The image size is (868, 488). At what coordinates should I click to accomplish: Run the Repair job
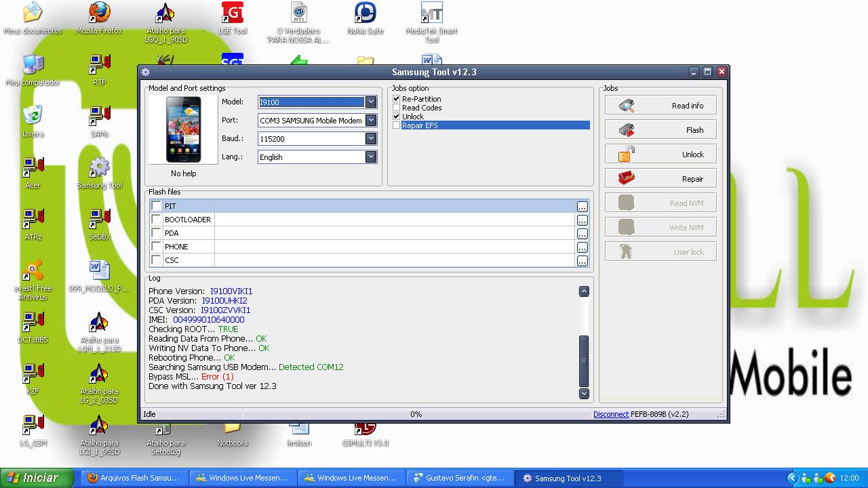click(x=660, y=179)
